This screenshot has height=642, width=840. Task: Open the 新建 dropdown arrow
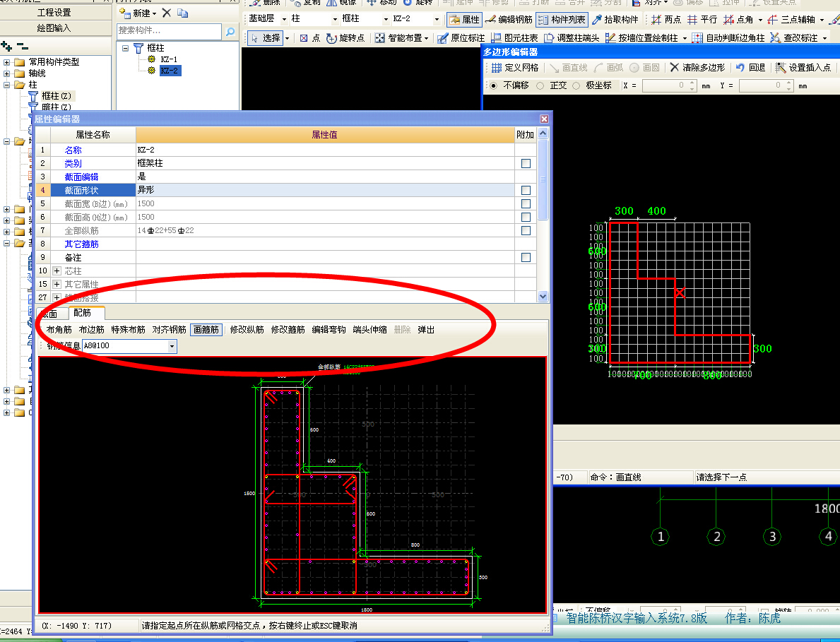pyautogui.click(x=154, y=13)
